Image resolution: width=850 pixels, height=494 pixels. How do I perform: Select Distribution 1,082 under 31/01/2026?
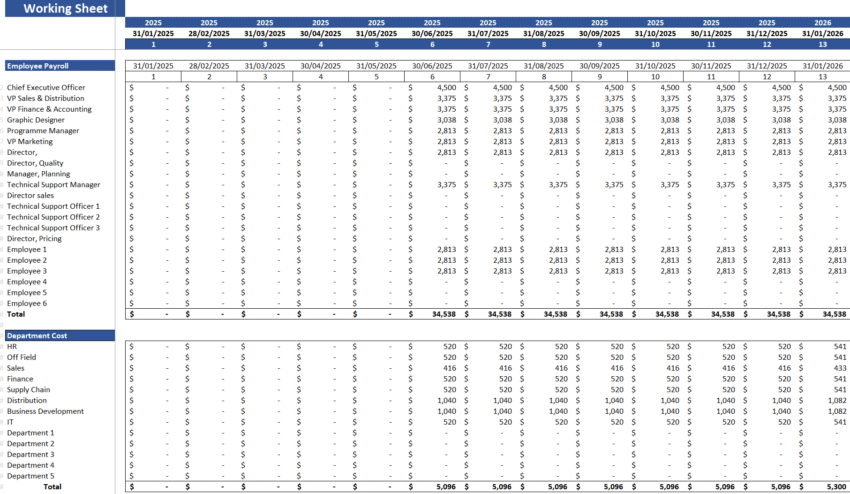tap(837, 401)
